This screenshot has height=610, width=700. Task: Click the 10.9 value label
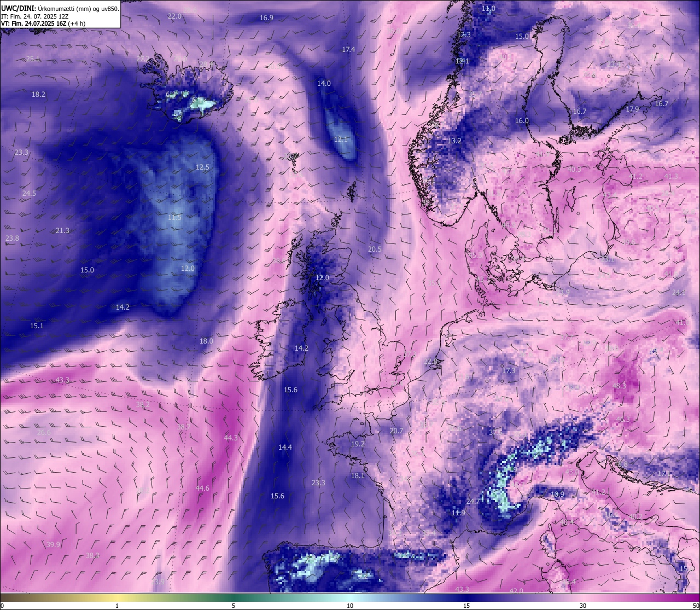click(557, 495)
